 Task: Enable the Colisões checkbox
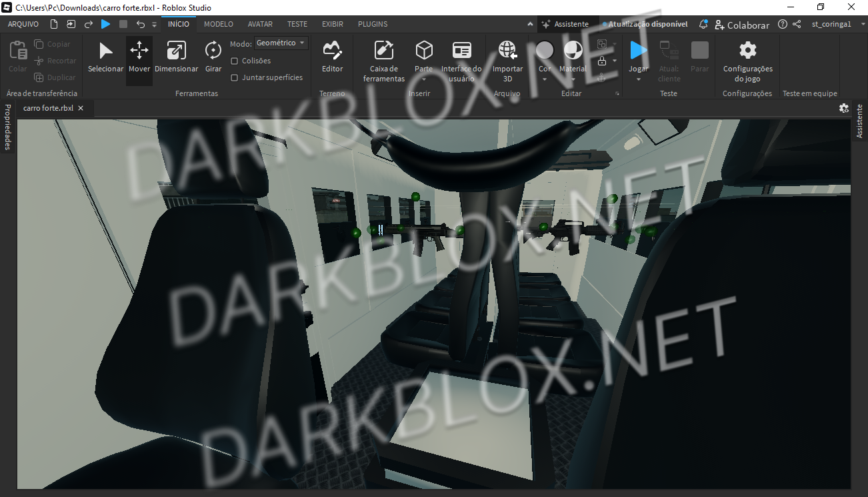[234, 61]
